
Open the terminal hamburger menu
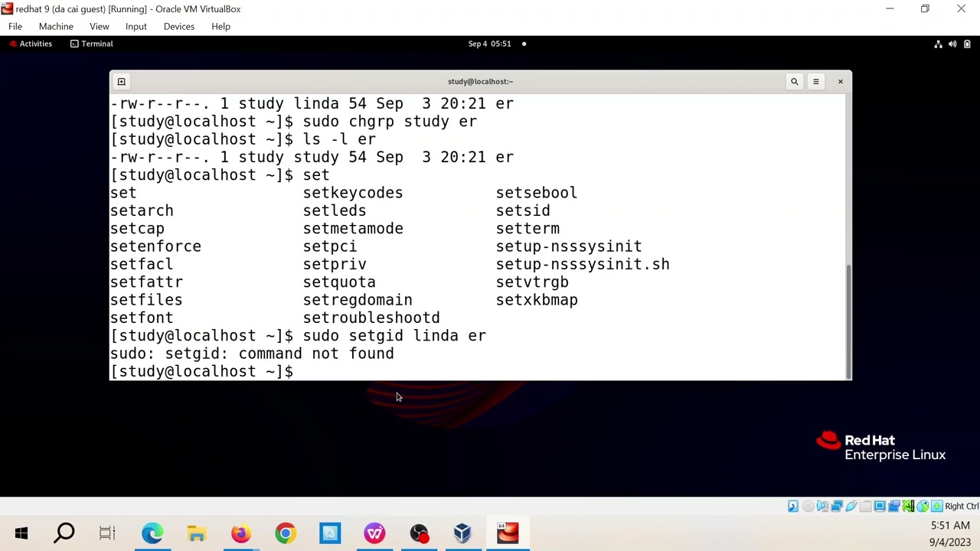tap(815, 81)
